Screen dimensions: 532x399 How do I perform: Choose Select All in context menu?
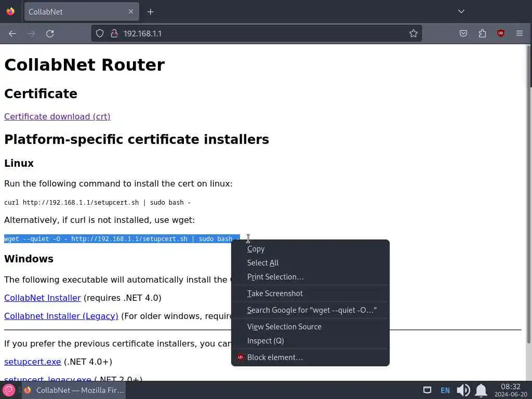[310, 262]
